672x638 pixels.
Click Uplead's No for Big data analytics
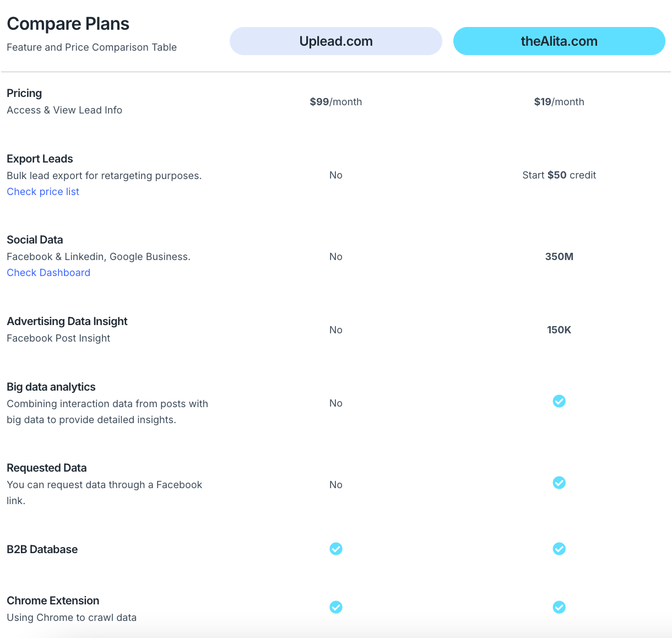pyautogui.click(x=336, y=403)
